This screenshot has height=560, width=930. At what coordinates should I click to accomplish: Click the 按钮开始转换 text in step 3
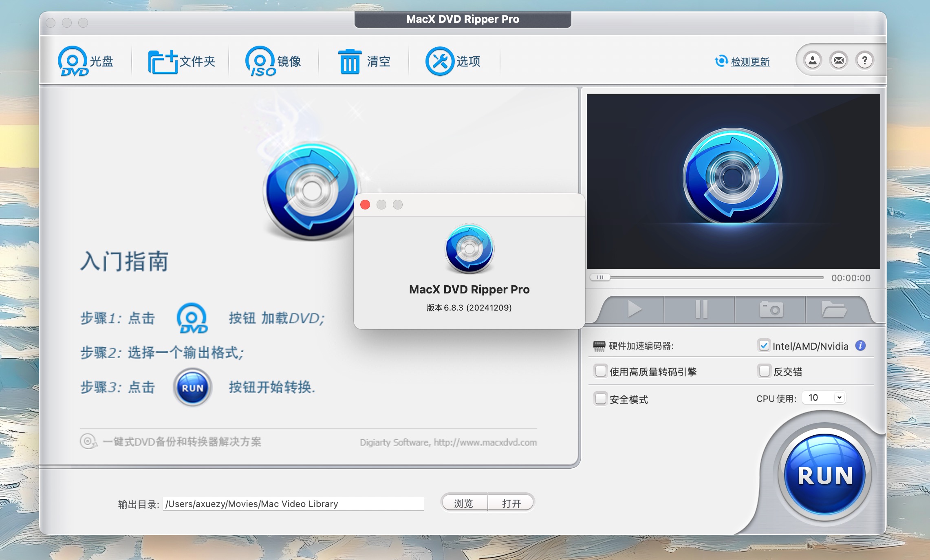point(272,387)
